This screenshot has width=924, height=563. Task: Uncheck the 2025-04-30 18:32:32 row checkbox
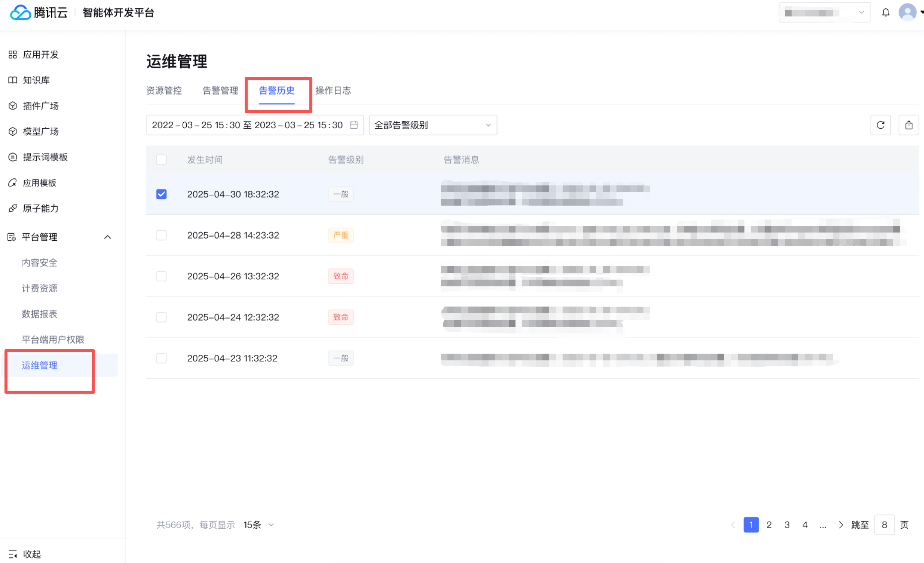click(x=161, y=194)
